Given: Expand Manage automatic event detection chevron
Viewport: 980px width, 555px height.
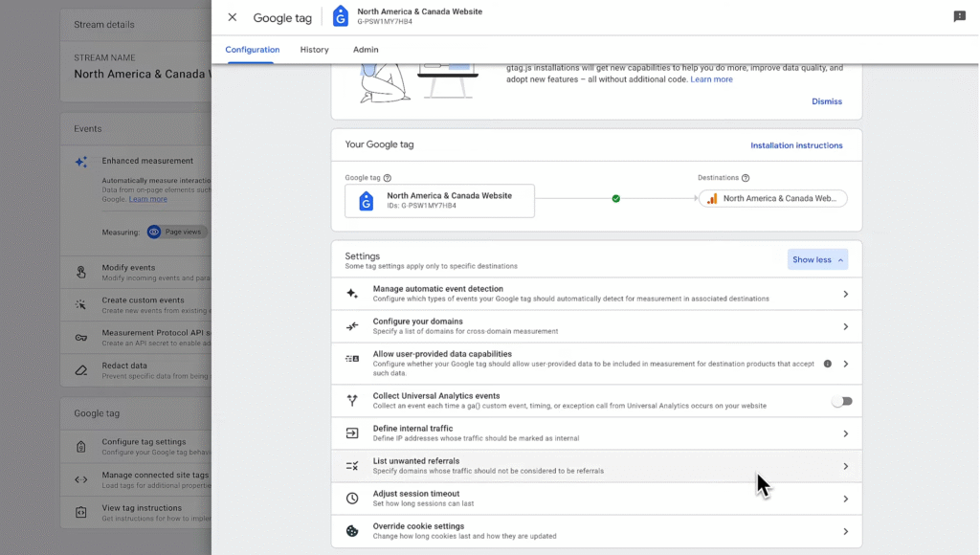Looking at the screenshot, I should pos(846,294).
